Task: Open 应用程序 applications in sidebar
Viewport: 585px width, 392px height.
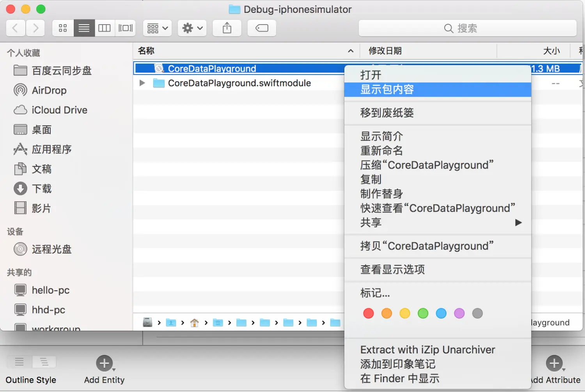Action: (x=42, y=149)
